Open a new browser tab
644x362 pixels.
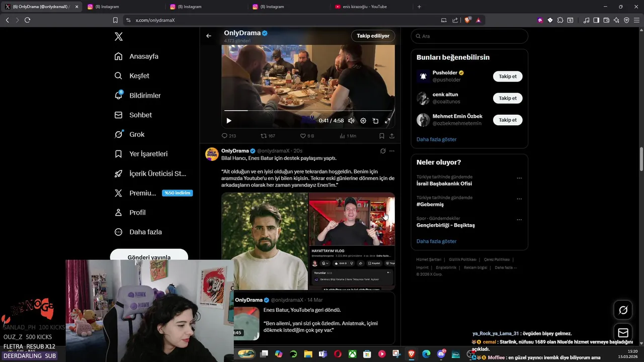point(419,7)
